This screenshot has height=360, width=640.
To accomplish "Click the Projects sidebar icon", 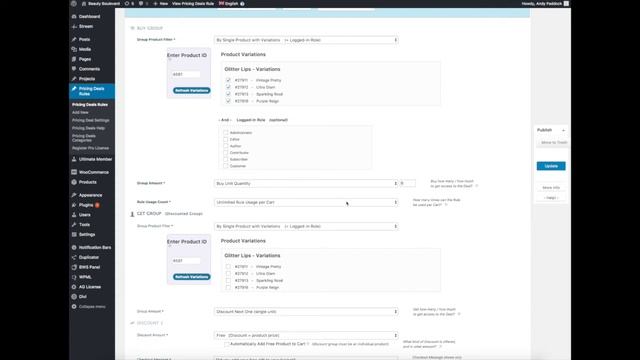I will point(74,78).
